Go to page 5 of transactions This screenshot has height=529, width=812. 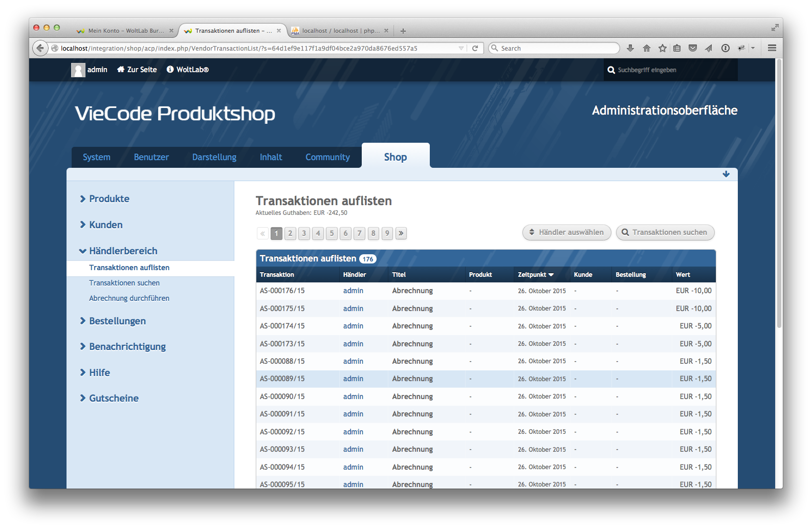332,233
